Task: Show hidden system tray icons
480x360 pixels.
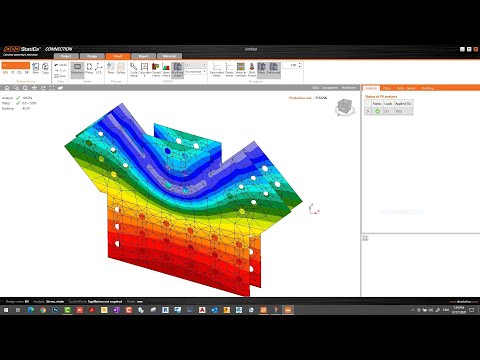Action: coord(412,310)
